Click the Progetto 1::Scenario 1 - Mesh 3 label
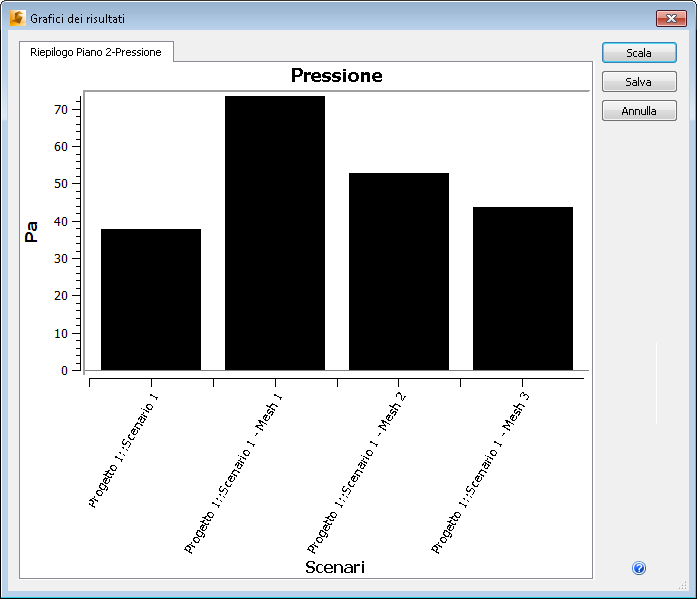This screenshot has width=697, height=601. coord(481,473)
